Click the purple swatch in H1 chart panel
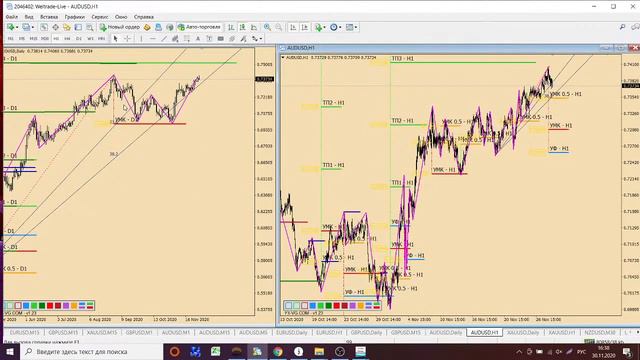Viewport: 640px width, 360px height. click(353, 305)
